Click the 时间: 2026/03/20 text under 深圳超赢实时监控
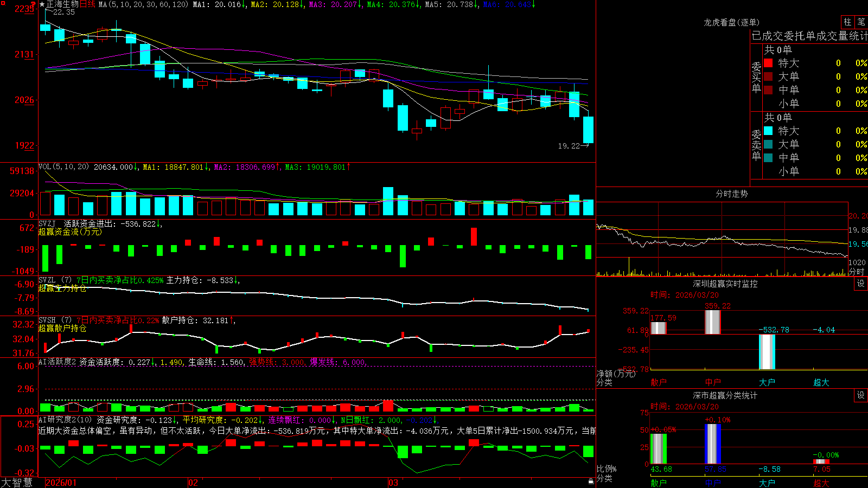This screenshot has width=868, height=488. coord(685,295)
